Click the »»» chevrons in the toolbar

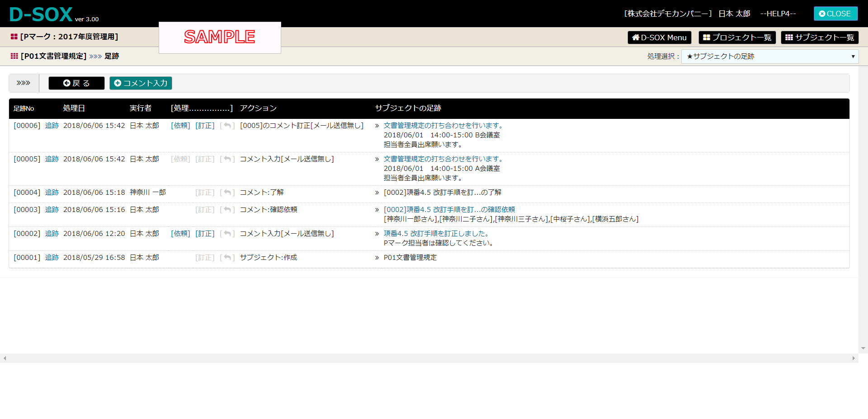tap(24, 83)
